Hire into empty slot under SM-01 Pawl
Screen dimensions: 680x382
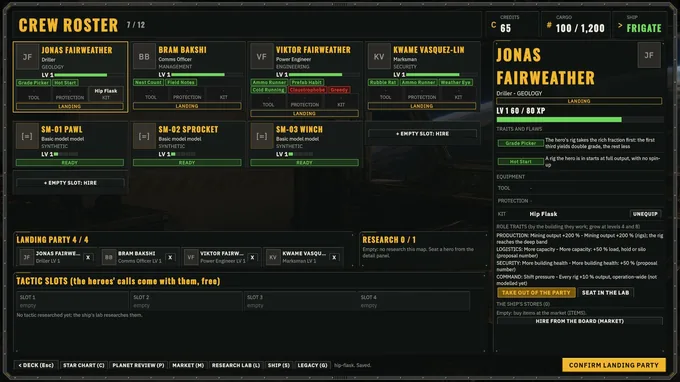[70, 183]
